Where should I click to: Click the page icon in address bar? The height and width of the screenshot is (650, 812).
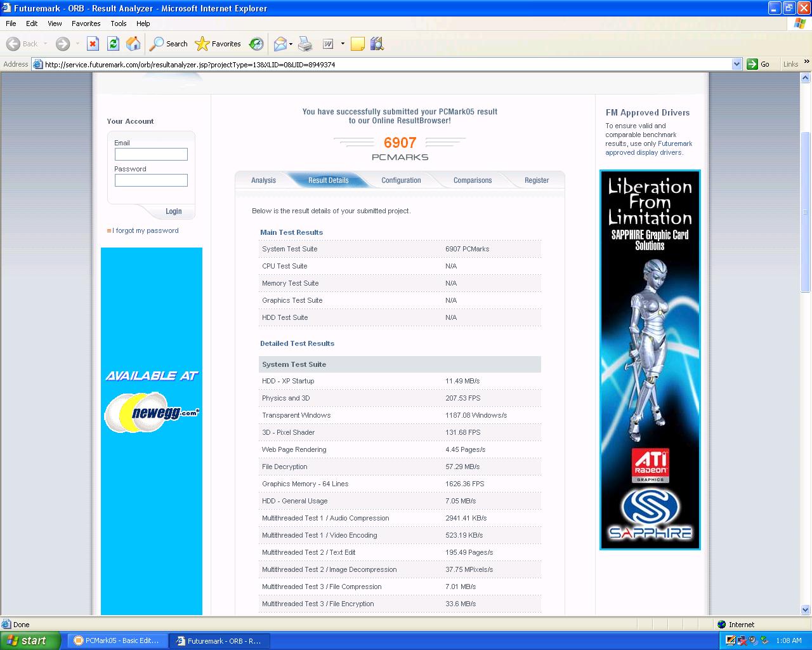coord(37,64)
